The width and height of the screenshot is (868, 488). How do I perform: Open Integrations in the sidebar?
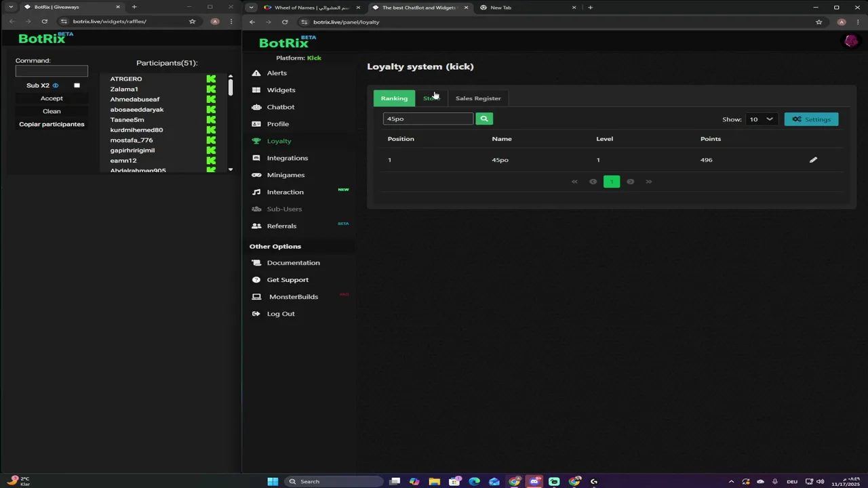(x=287, y=158)
